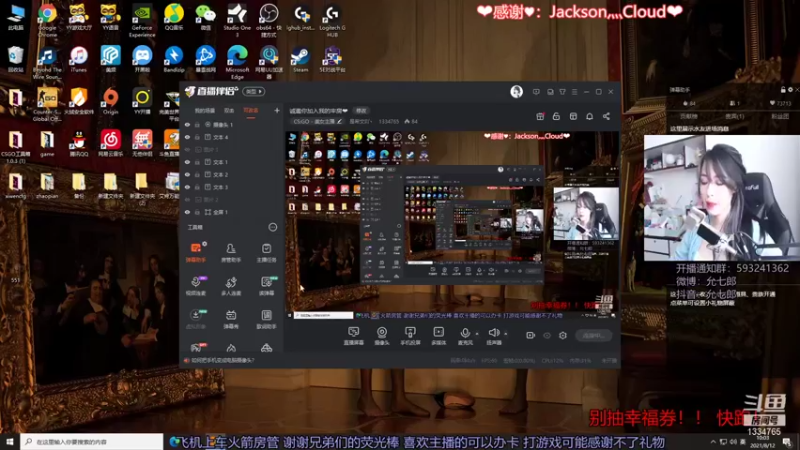Show the hidden 图片 1 source layer
This screenshot has height=450, width=800.
(x=187, y=149)
